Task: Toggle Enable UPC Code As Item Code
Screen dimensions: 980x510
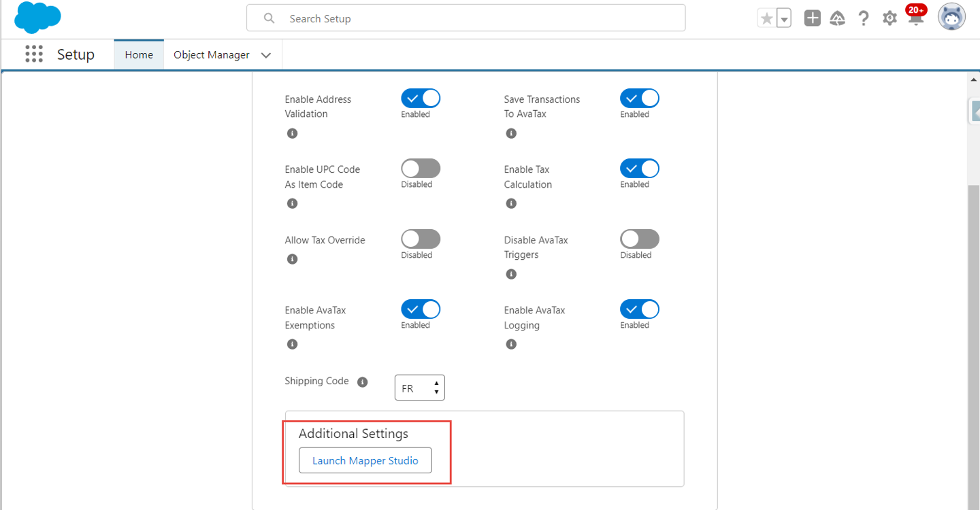Action: (x=421, y=169)
